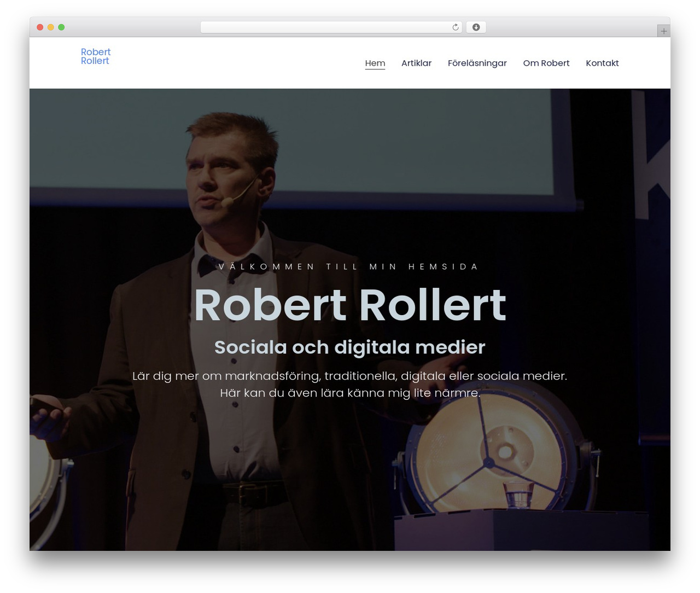700x593 pixels.
Task: Open the Föreläsningar menu item
Action: [477, 63]
